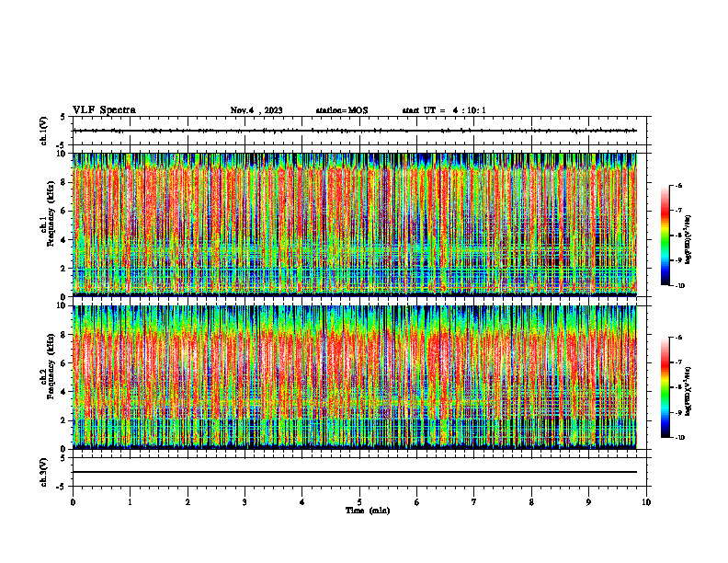Click the 8 kHz tick of ch.2 spectrogram
This screenshot has height=563, width=728.
pos(64,335)
